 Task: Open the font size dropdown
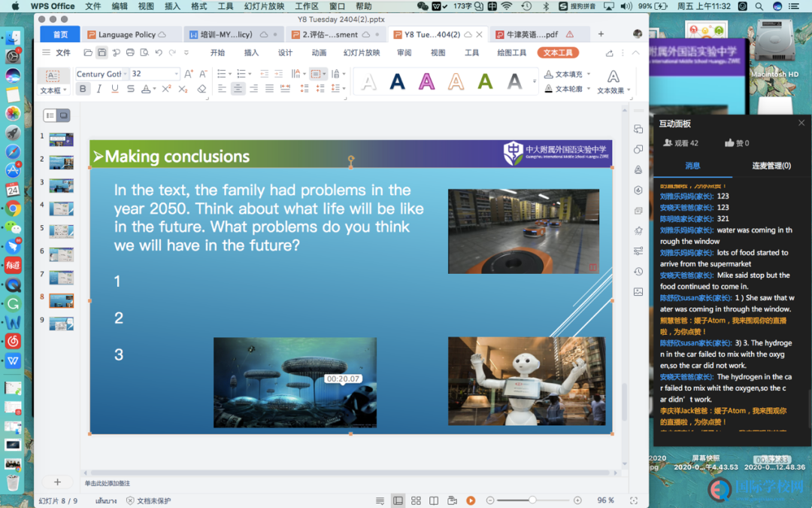[177, 74]
